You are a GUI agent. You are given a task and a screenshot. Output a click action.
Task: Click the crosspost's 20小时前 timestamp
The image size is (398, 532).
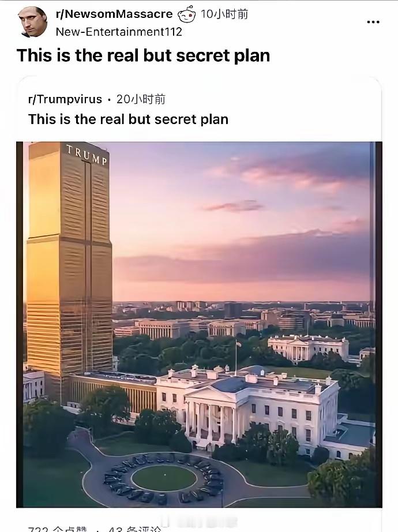click(141, 99)
